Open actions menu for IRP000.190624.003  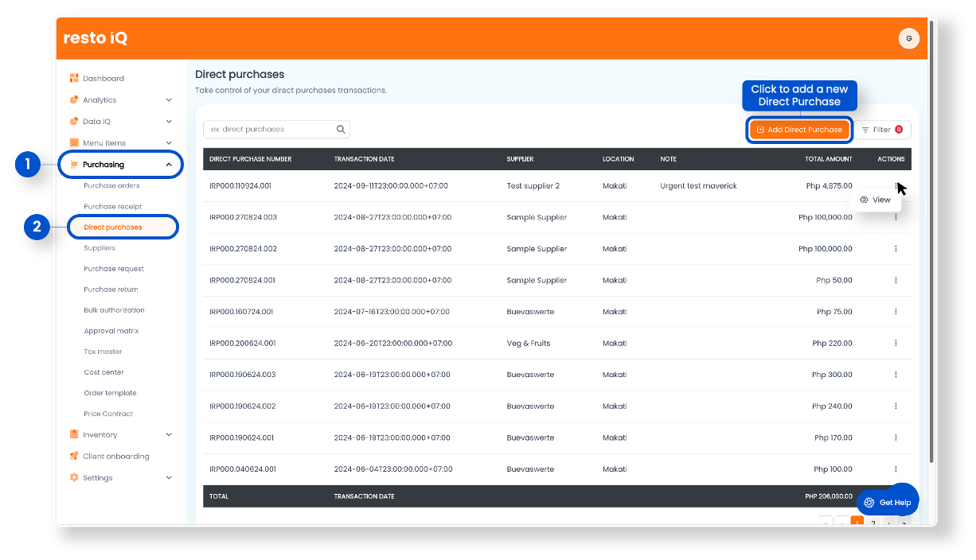click(896, 375)
